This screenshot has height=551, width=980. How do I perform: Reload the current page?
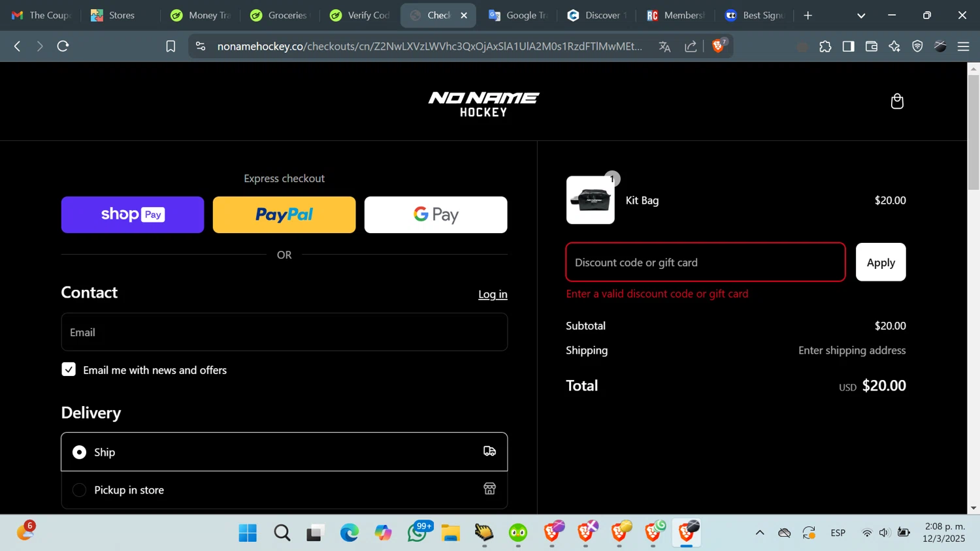(63, 46)
